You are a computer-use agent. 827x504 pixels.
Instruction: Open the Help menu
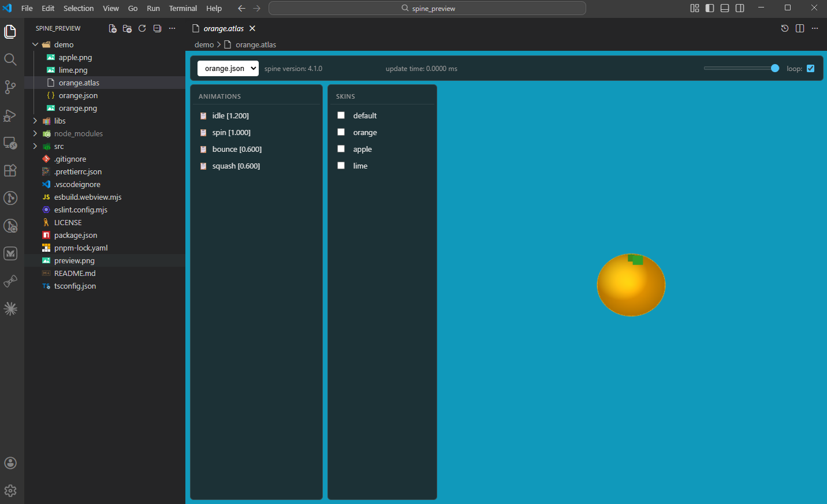pyautogui.click(x=214, y=8)
